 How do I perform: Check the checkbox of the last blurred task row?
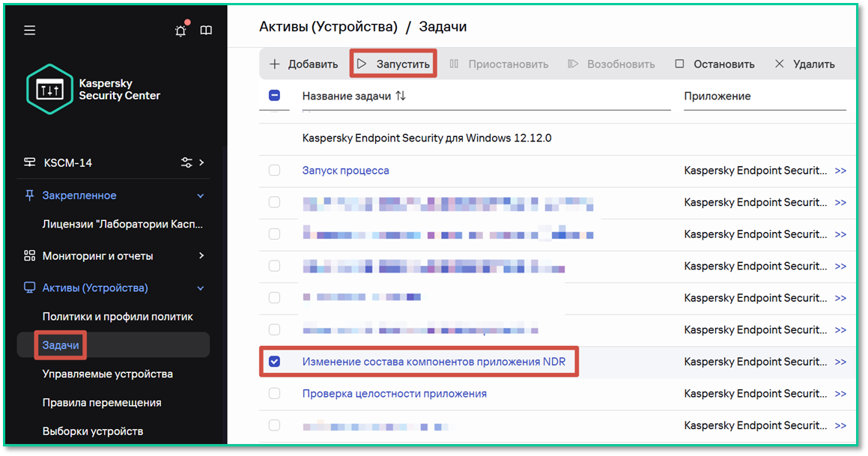275,425
